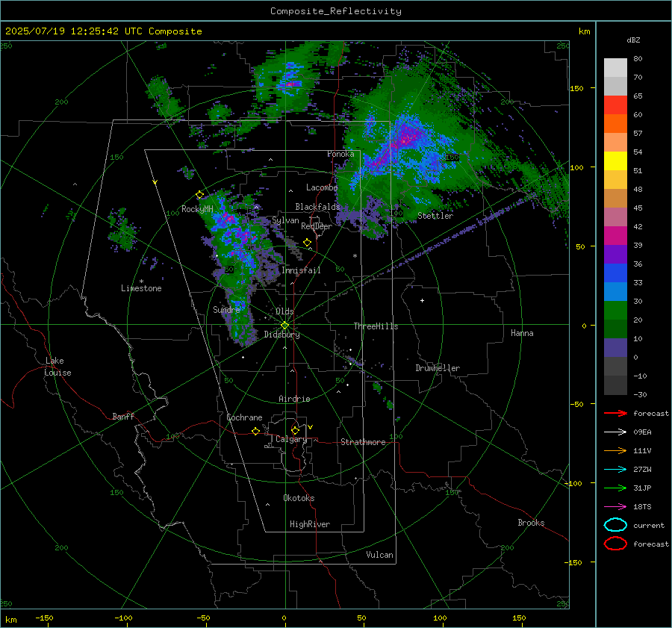The image size is (672, 628).
Task: Click the magenta 18TS arrow in legend
Action: pos(615,507)
